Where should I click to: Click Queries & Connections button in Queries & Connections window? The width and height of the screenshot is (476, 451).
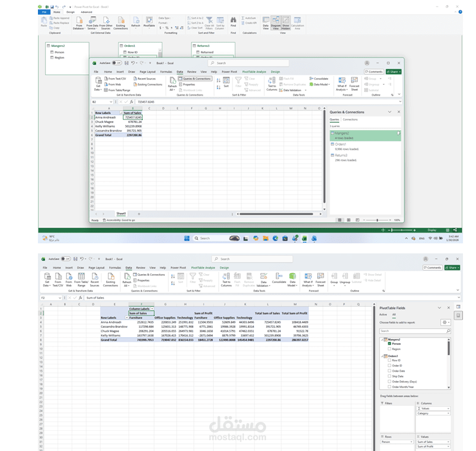[194, 79]
